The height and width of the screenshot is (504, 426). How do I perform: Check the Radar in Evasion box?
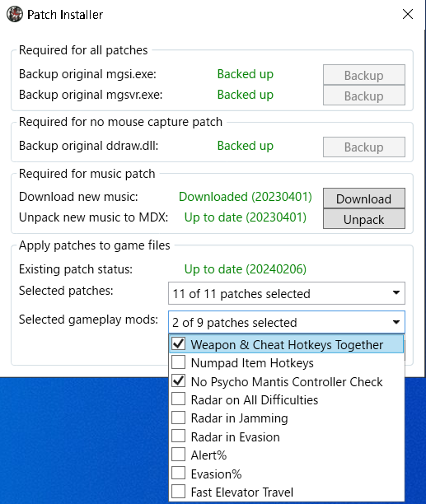(179, 436)
